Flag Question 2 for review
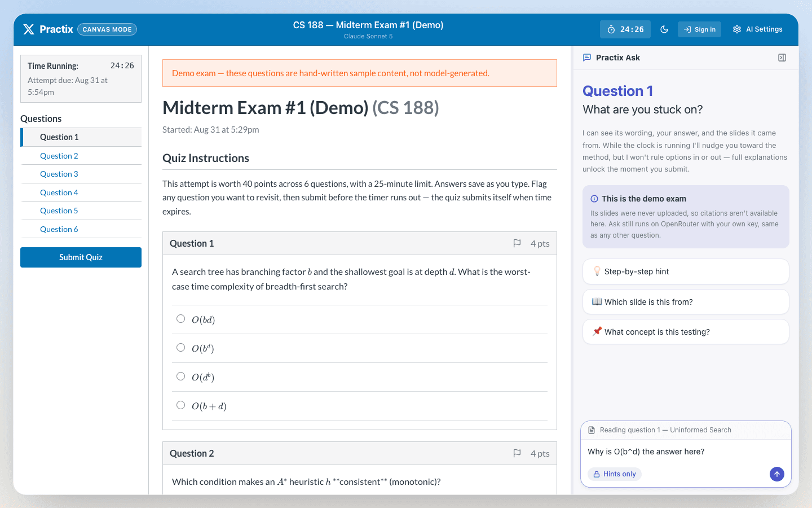 click(517, 453)
